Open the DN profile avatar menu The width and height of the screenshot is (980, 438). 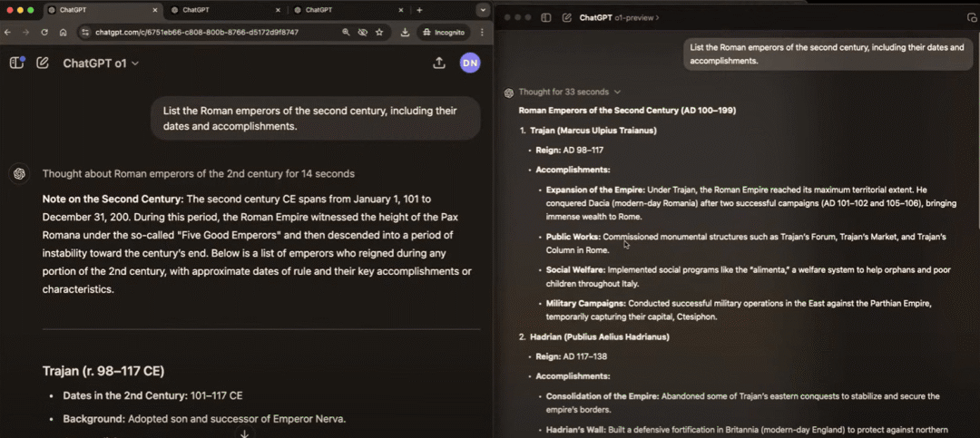(470, 63)
